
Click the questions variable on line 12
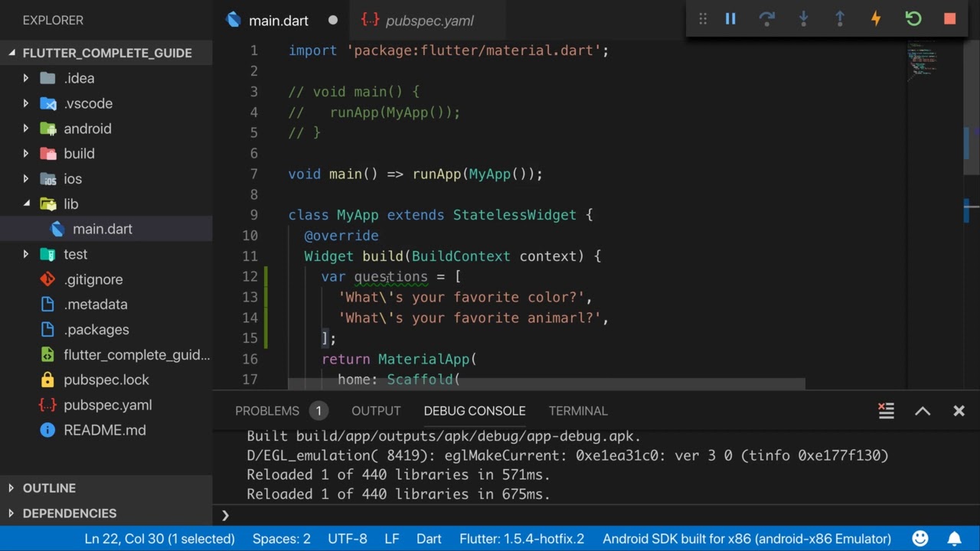click(x=390, y=277)
